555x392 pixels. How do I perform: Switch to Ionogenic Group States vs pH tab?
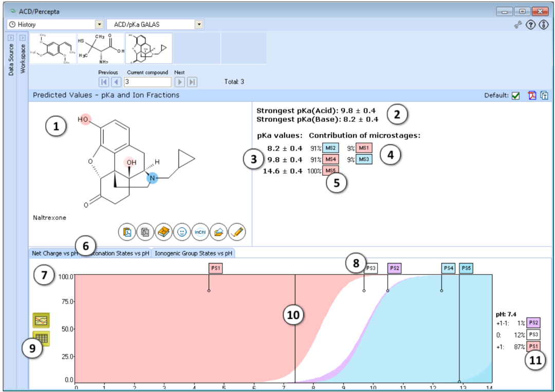tap(192, 253)
